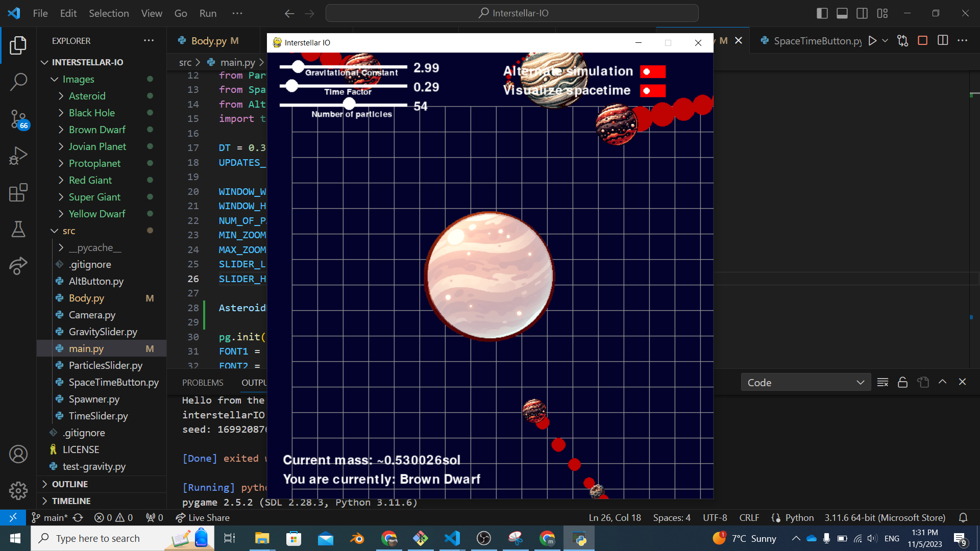Image resolution: width=980 pixels, height=551 pixels.
Task: Open the Code output channel dropdown
Action: click(805, 382)
